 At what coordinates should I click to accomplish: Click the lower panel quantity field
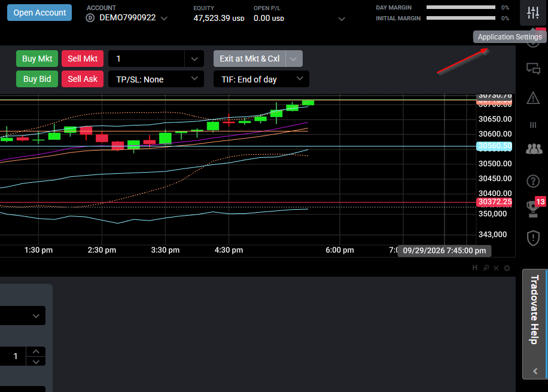point(13,356)
